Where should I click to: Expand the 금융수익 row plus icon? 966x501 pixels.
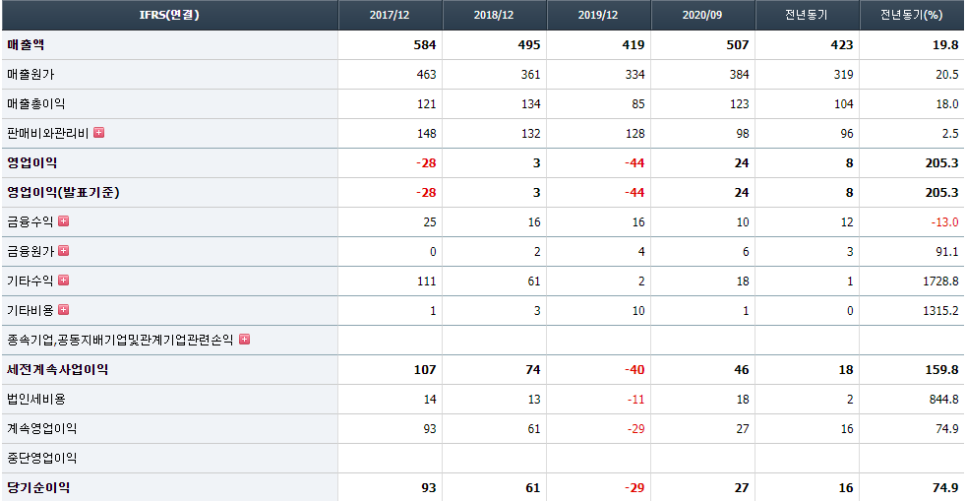point(63,221)
